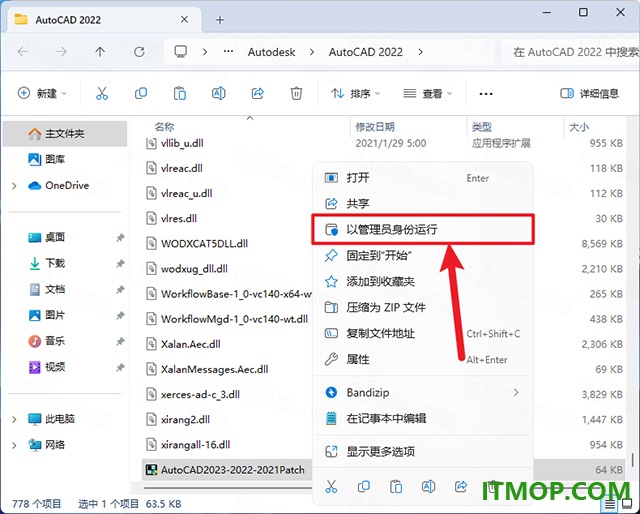Click the Delete trash icon in toolbar
This screenshot has height=514, width=640.
pyautogui.click(x=296, y=93)
